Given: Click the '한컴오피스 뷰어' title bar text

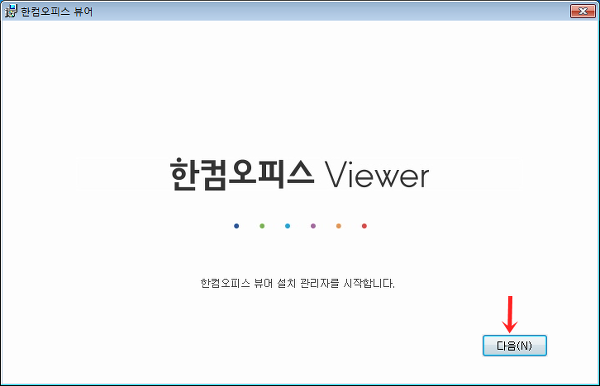Looking at the screenshot, I should [x=57, y=11].
